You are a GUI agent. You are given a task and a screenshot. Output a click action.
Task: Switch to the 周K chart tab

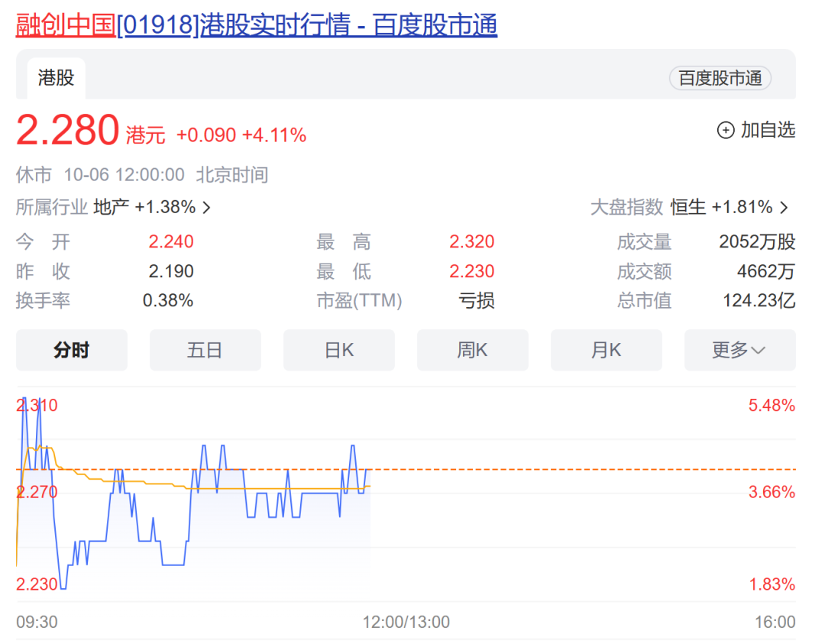pyautogui.click(x=473, y=350)
